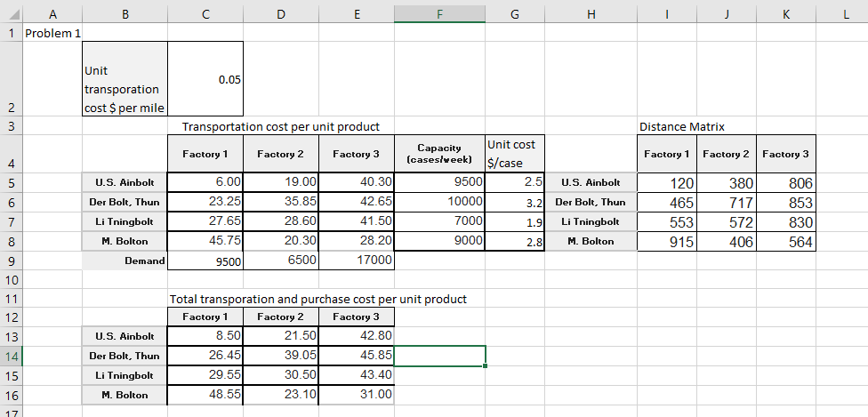This screenshot has height=417, width=868.
Task: Select total cost cell 21.50
Action: (281, 335)
